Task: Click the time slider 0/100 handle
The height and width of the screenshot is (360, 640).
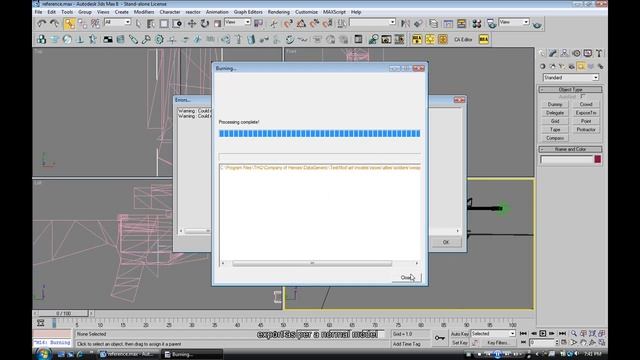Action: [x=63, y=313]
